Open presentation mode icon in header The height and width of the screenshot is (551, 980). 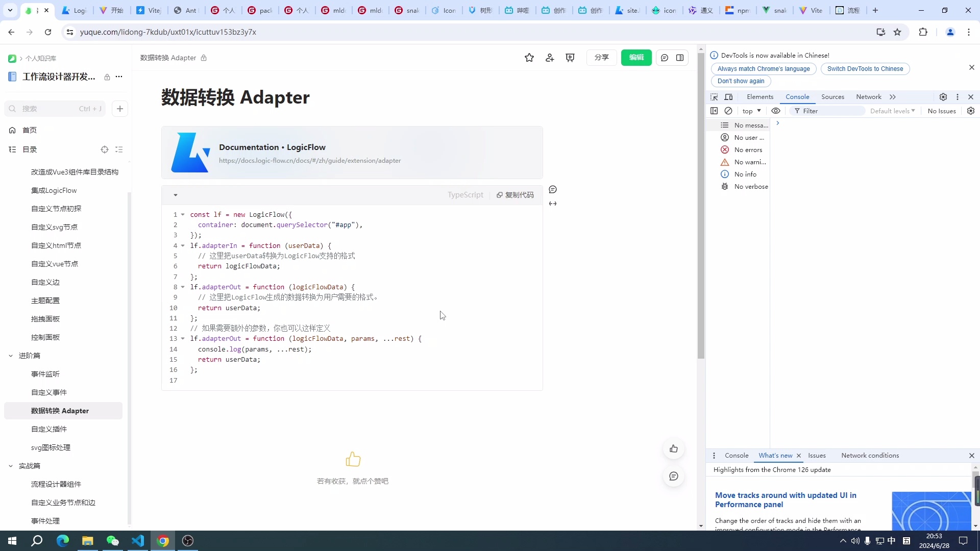[x=570, y=58]
